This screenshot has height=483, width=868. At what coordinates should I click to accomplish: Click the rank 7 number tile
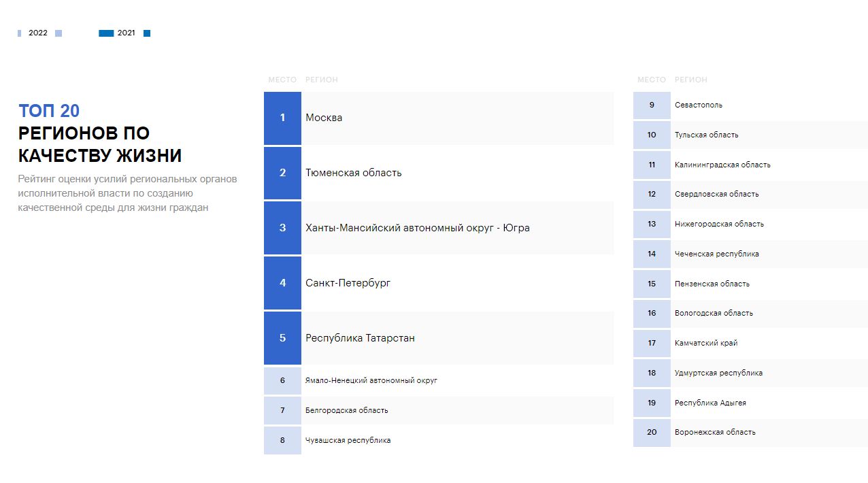coord(282,410)
